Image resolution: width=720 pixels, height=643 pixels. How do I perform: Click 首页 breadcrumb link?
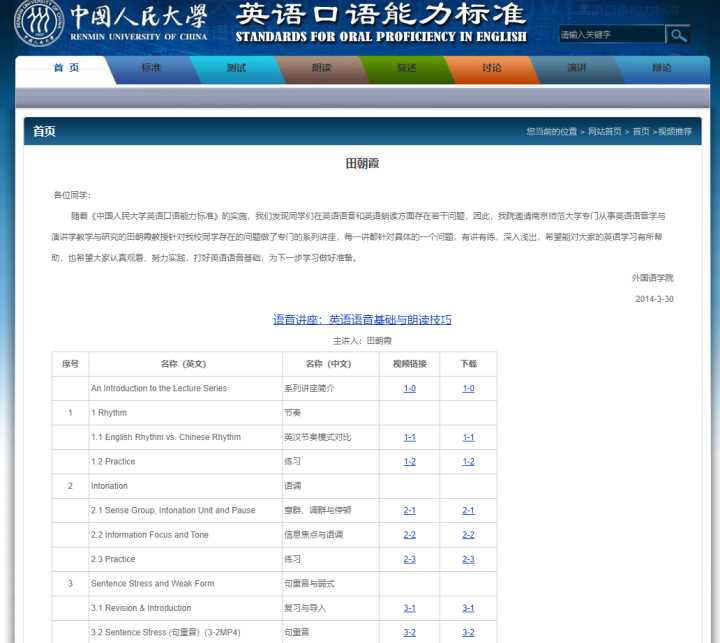click(641, 132)
